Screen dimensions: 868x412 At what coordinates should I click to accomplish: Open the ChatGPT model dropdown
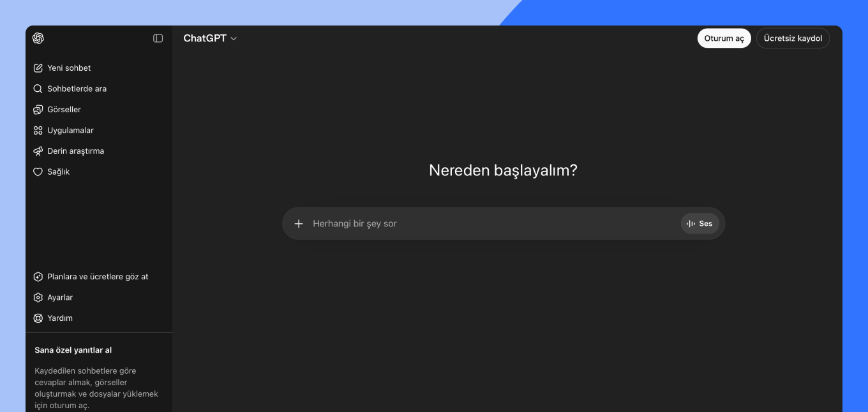click(x=205, y=38)
